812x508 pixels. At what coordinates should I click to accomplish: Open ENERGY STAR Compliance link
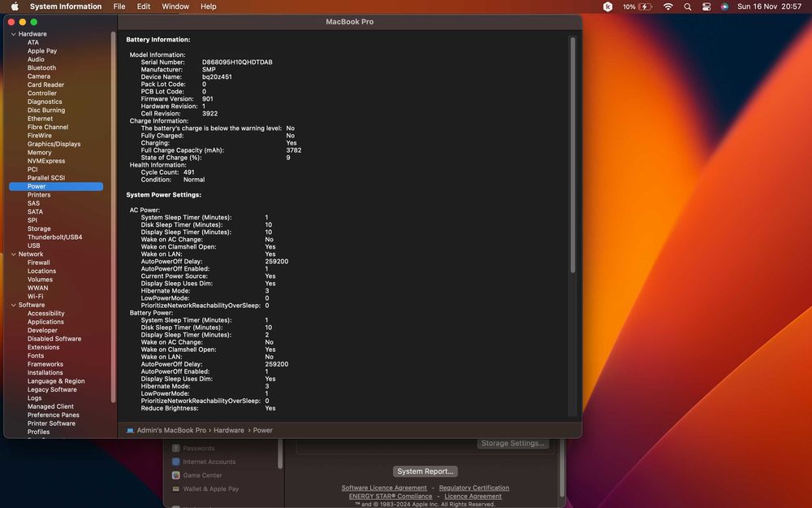(x=390, y=496)
